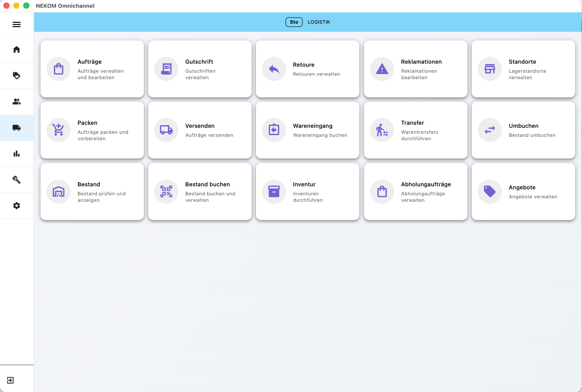Open the settings gear icon

point(16,206)
